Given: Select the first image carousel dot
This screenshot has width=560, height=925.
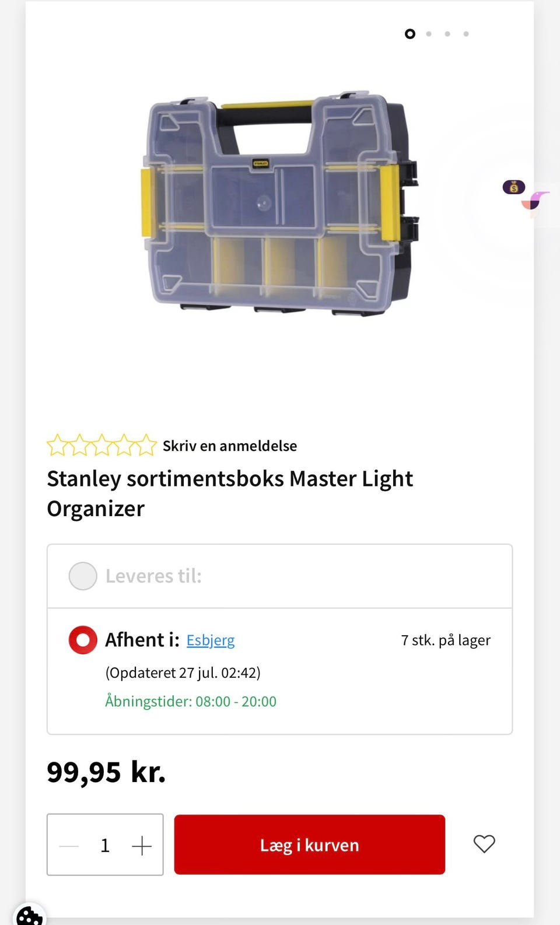Looking at the screenshot, I should (410, 34).
